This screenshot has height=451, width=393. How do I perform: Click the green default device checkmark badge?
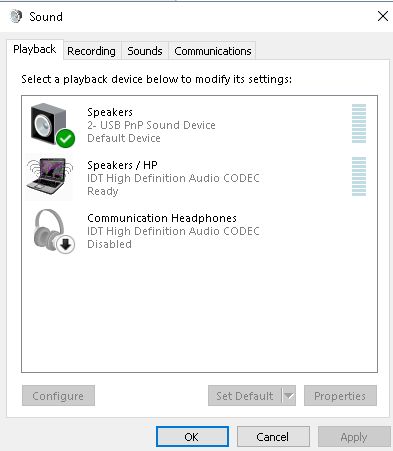pyautogui.click(x=65, y=138)
